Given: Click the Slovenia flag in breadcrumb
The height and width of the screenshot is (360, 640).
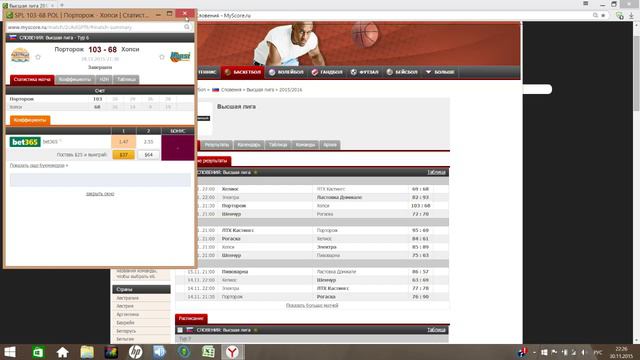Looking at the screenshot, I should click(x=216, y=89).
